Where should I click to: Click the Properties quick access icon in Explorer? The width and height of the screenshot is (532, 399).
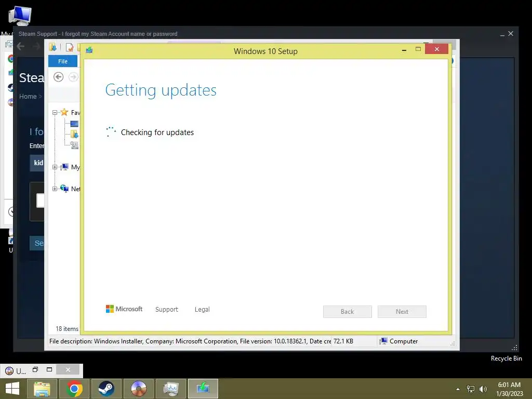pos(70,47)
